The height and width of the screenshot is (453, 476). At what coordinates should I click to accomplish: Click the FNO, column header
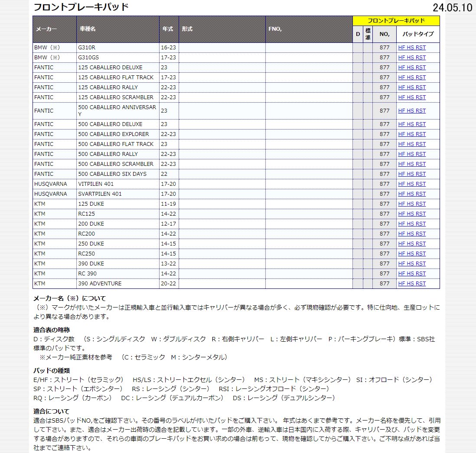pos(309,29)
